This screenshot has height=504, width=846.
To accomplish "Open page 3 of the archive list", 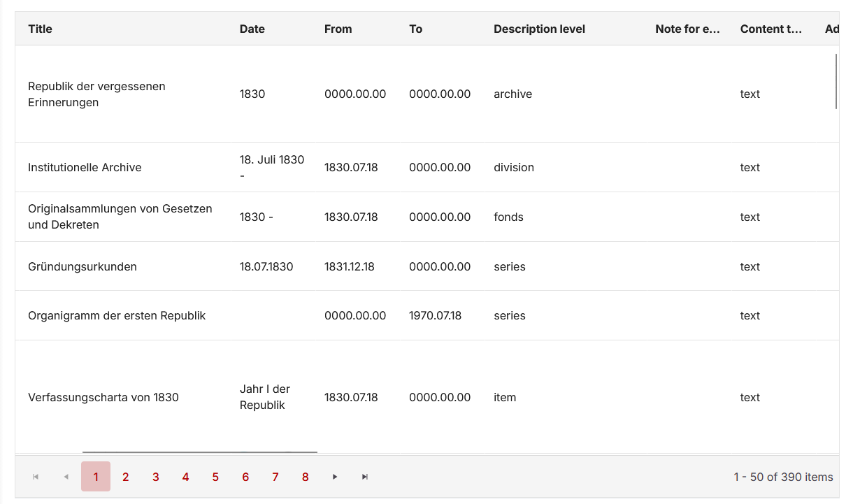I will click(155, 477).
